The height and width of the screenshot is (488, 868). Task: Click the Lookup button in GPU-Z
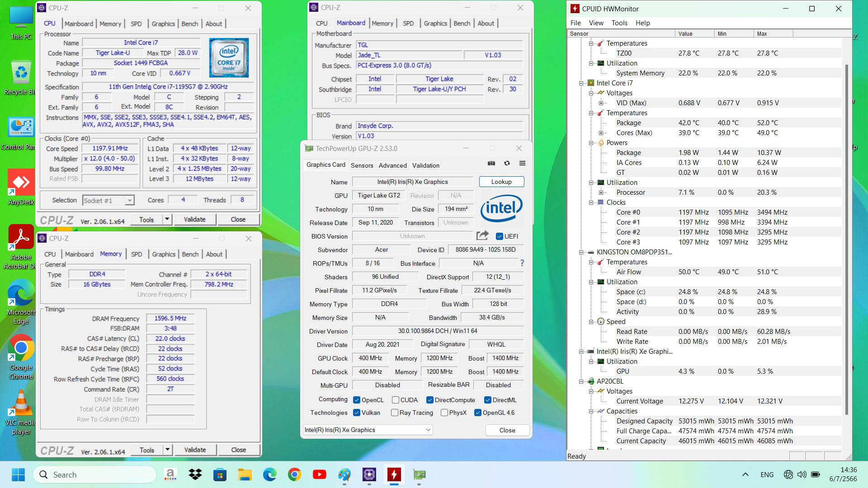coord(501,182)
